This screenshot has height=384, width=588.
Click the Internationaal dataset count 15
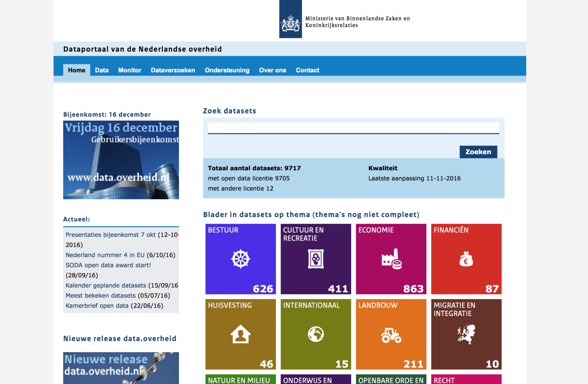(x=342, y=364)
